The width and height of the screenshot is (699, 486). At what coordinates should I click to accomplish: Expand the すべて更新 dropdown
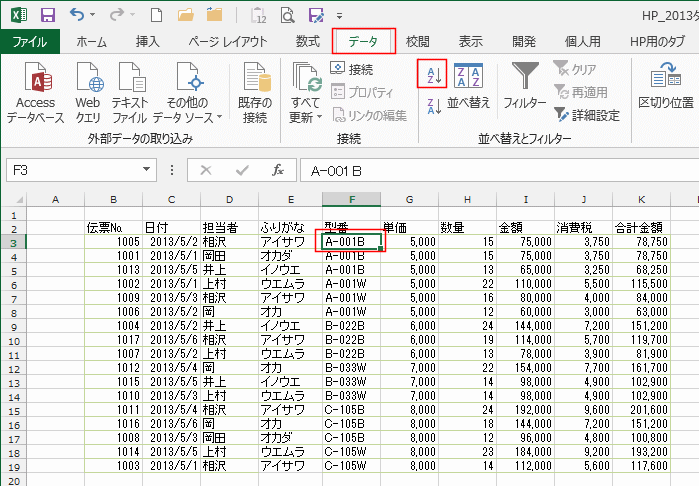pos(306,91)
